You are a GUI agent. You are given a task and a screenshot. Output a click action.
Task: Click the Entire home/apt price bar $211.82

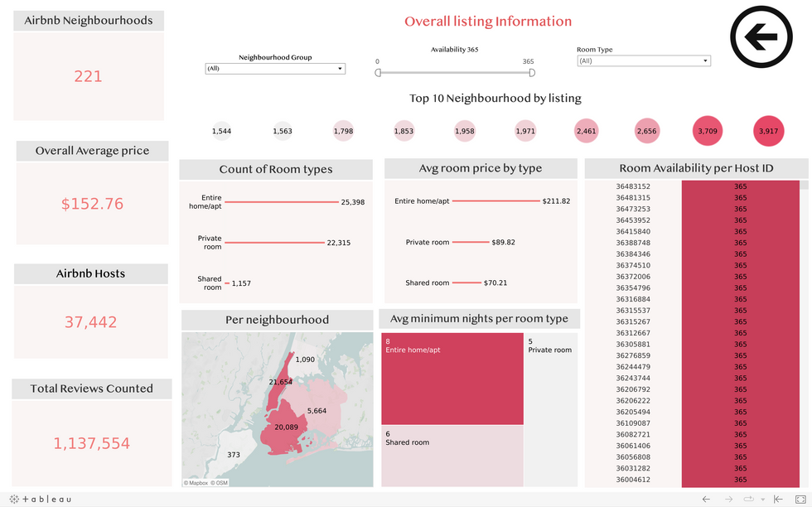[x=496, y=201]
